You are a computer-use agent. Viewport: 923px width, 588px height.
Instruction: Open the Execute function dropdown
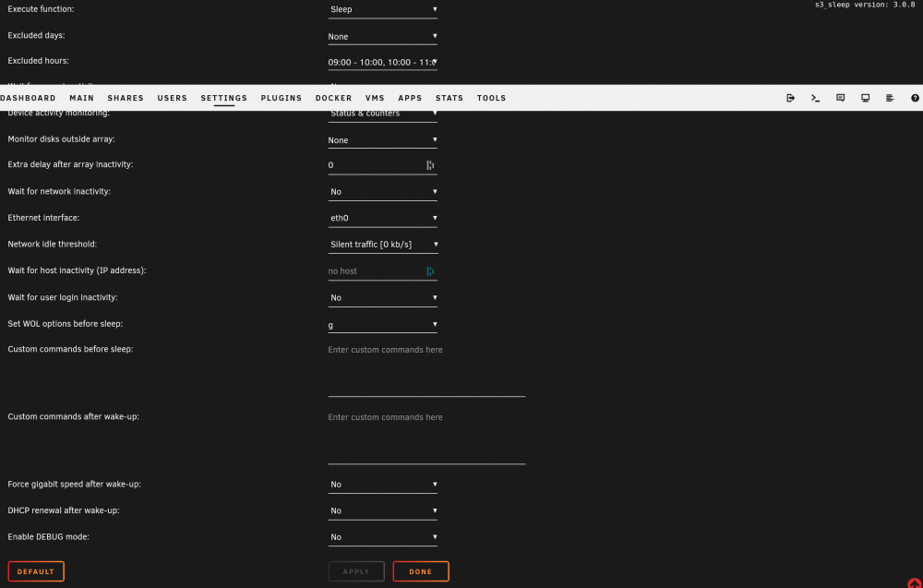point(383,9)
